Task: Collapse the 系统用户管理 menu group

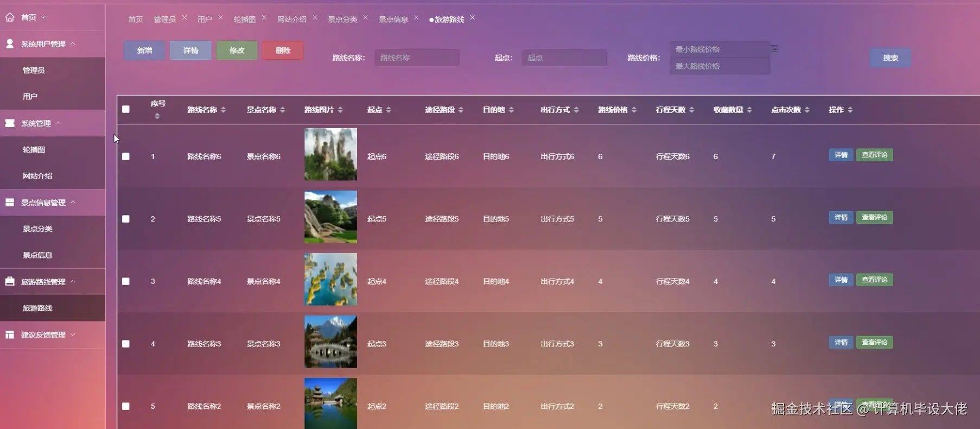Action: coord(73,43)
